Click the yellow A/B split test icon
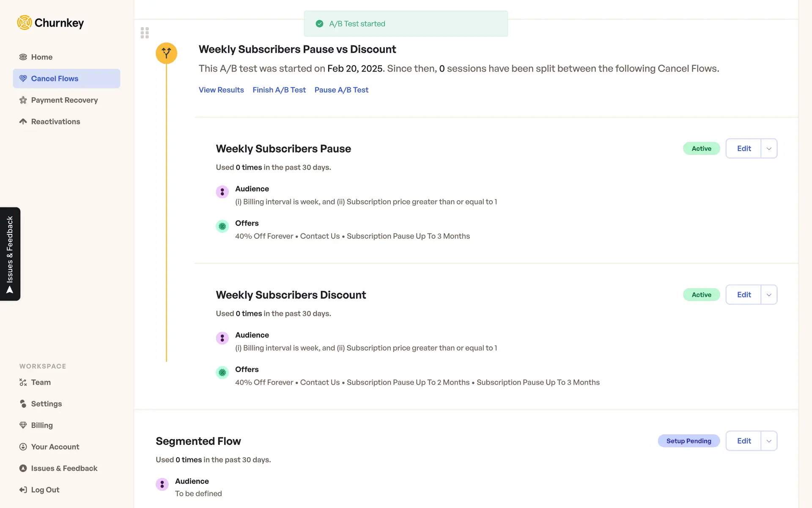Screen dimensions: 812x508 pyautogui.click(x=166, y=53)
